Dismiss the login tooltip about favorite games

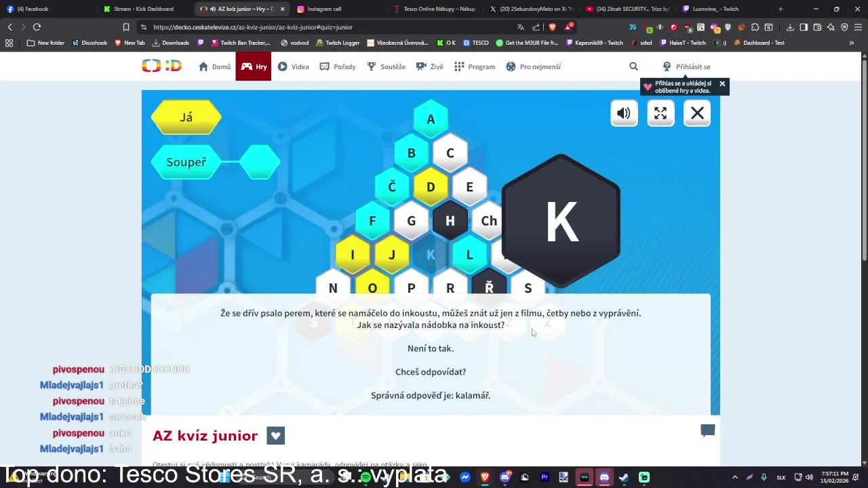pyautogui.click(x=722, y=83)
